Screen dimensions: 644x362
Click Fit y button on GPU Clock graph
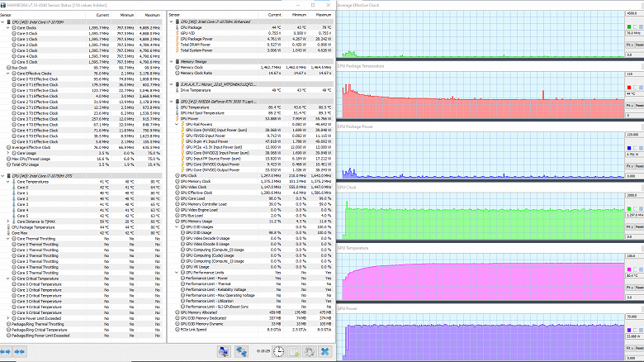click(x=629, y=227)
